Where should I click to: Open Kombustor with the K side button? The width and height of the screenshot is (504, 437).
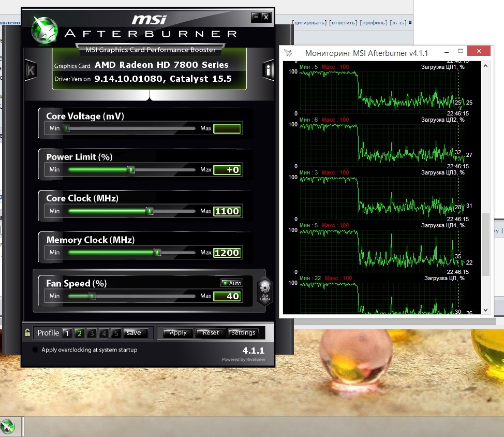pos(31,70)
